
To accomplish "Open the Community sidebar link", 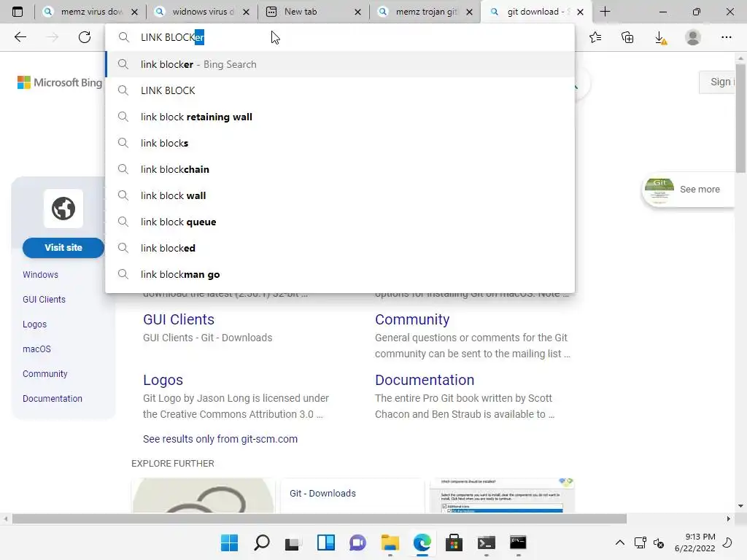I will (44, 374).
